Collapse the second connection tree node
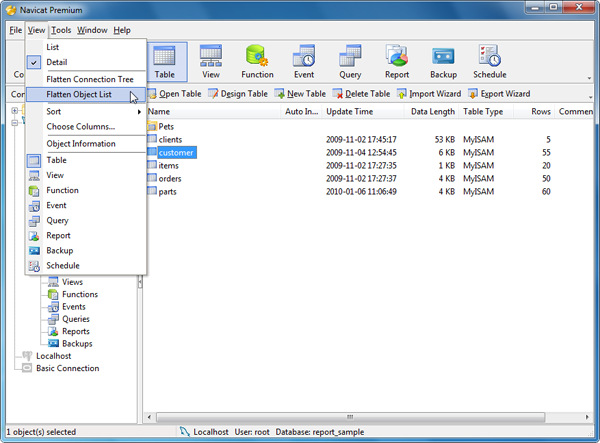 15,123
